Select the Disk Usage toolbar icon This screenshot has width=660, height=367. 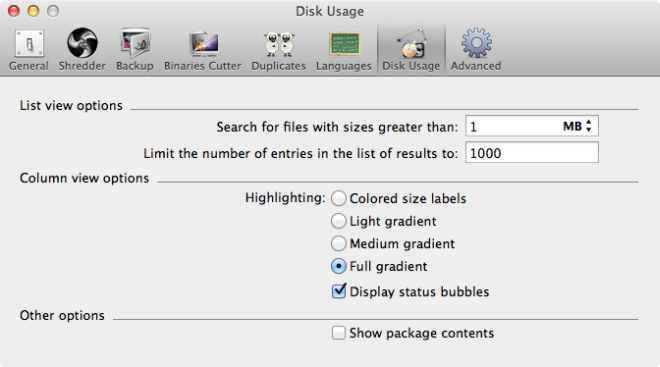411,43
